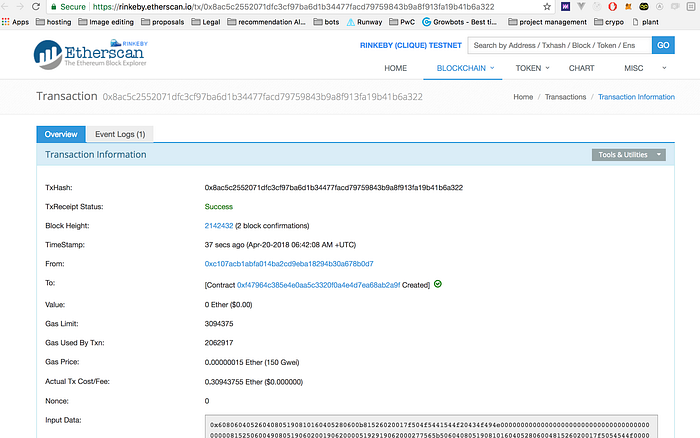Open the bots bookmarks folder

click(x=326, y=22)
